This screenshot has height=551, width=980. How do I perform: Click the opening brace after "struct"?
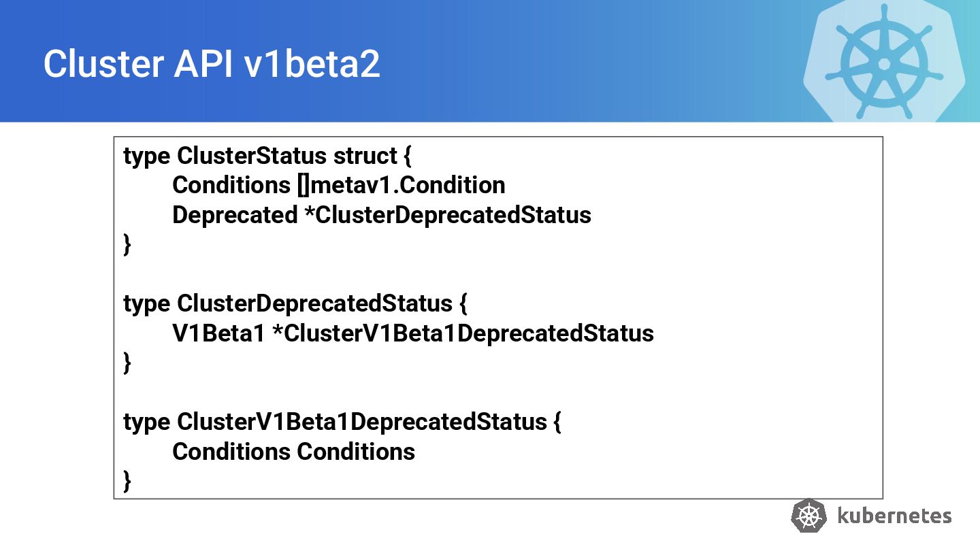[408, 156]
